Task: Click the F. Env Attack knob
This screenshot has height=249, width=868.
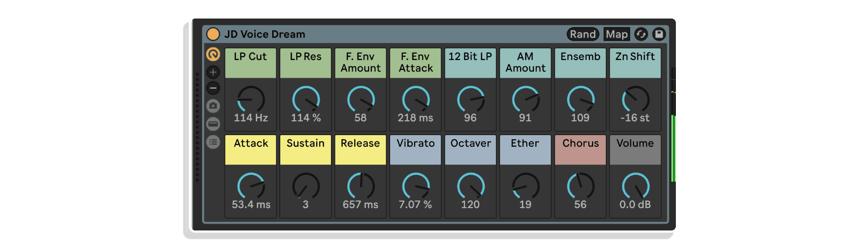Action: point(416,99)
